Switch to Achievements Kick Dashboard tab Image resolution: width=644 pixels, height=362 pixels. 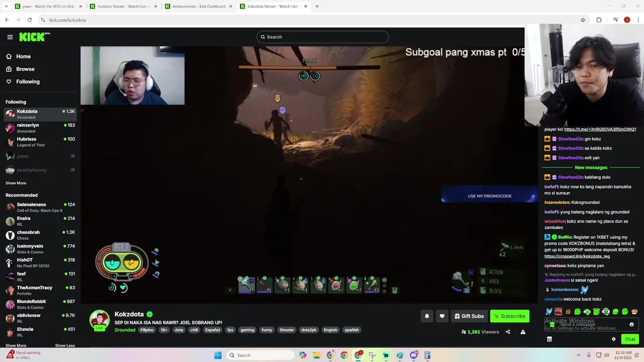[199, 7]
